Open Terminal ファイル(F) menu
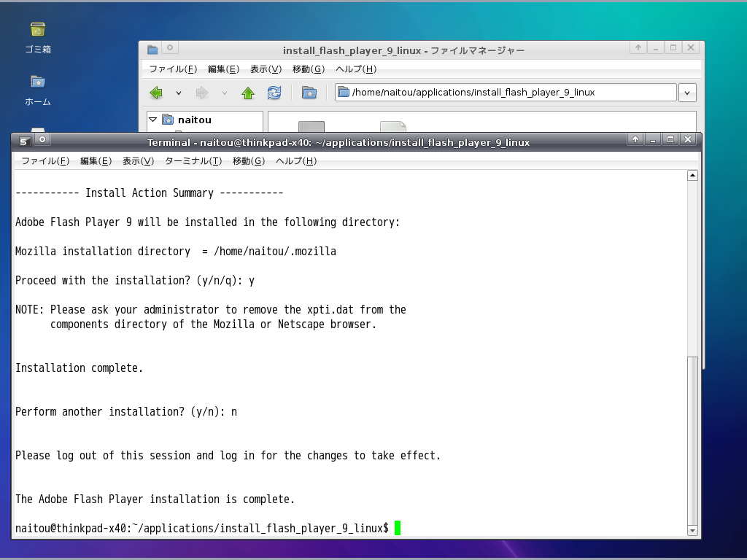 click(x=45, y=161)
